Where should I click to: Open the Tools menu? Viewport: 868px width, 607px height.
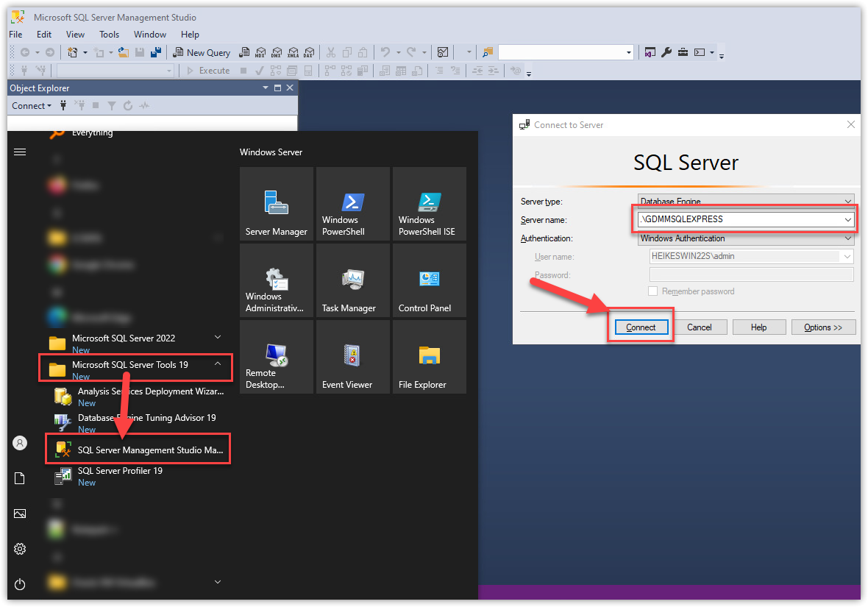(109, 35)
